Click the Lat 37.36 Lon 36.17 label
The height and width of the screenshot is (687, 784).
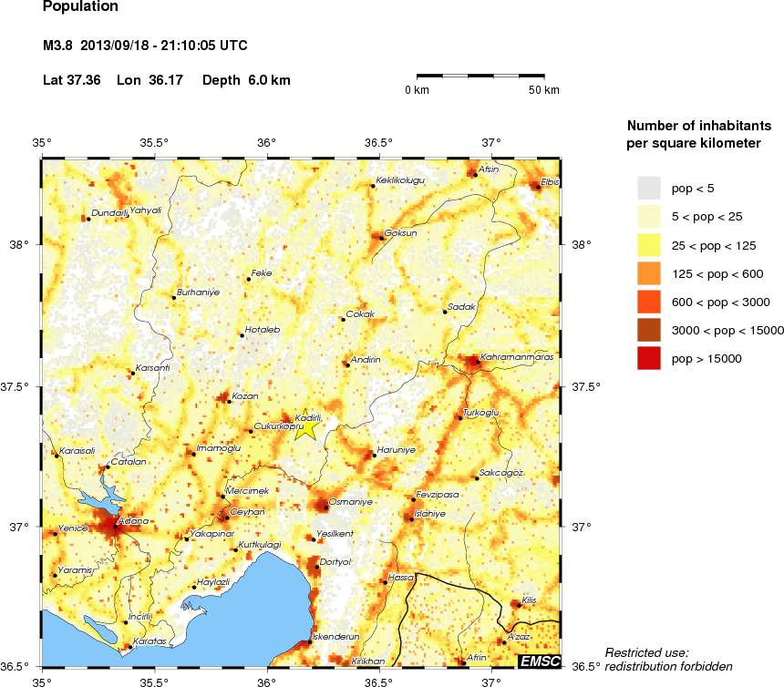pyautogui.click(x=166, y=80)
